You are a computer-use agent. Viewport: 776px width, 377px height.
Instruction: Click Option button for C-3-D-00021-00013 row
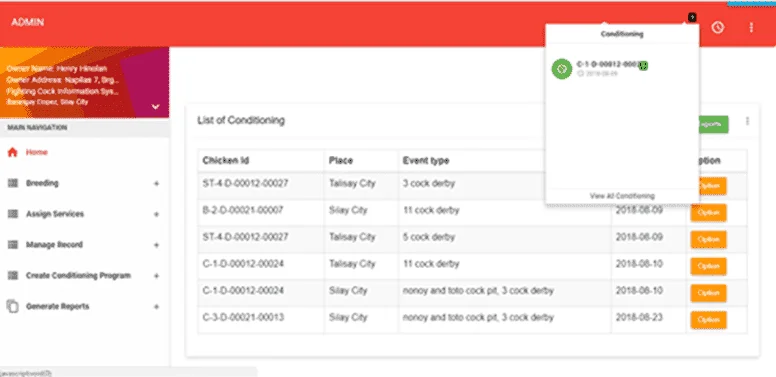click(x=708, y=320)
